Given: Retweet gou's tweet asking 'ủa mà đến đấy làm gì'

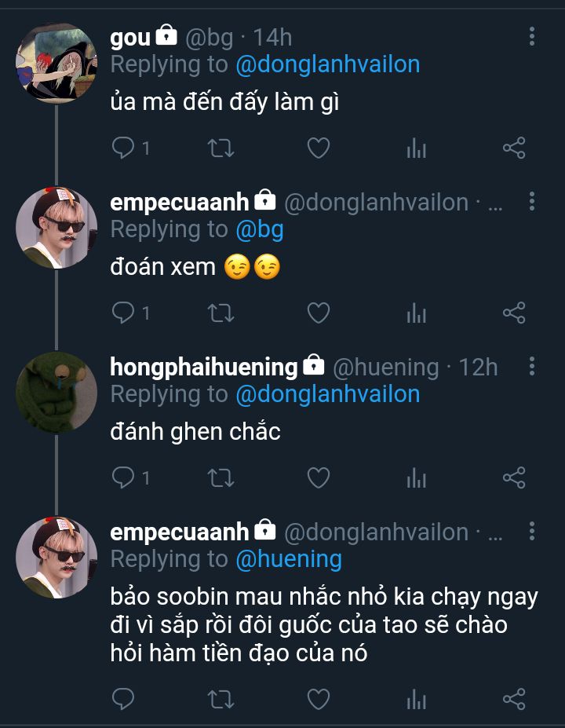Looking at the screenshot, I should pos(221,148).
